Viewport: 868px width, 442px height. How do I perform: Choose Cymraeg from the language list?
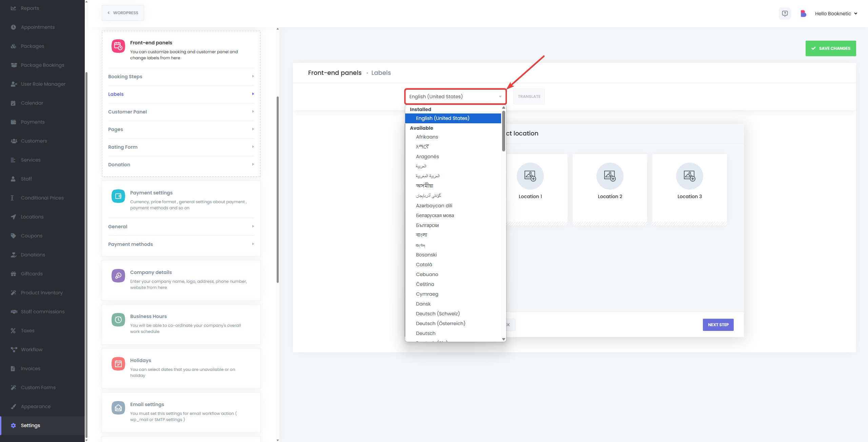453,294
